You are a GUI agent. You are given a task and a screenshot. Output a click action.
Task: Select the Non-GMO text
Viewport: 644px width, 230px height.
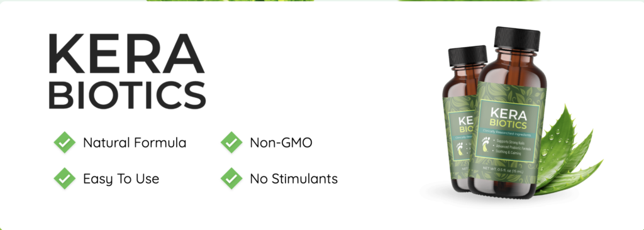pos(281,143)
